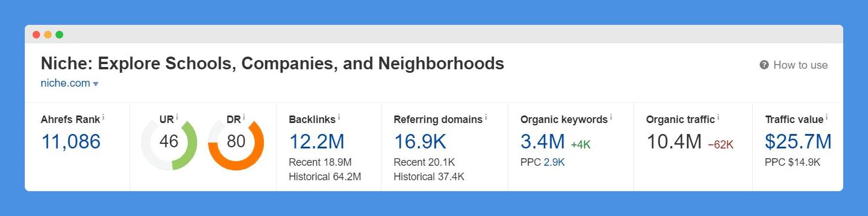Click the info icon beside UR
This screenshot has width=868, height=216.
pos(177,117)
